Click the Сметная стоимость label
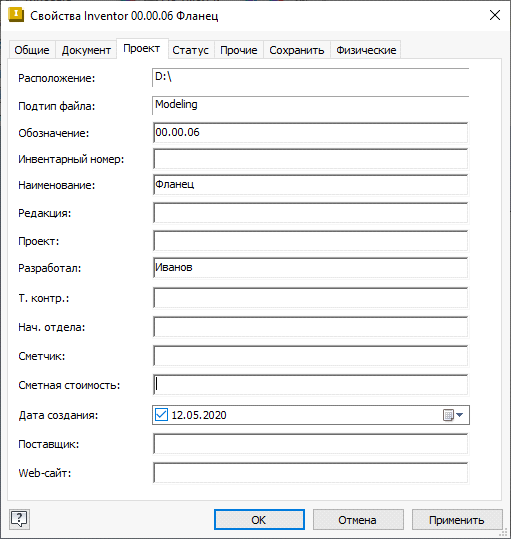 [69, 385]
